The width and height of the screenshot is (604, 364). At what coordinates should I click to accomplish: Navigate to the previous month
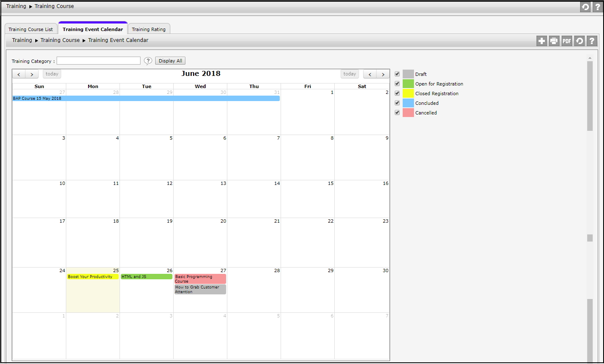pyautogui.click(x=19, y=74)
